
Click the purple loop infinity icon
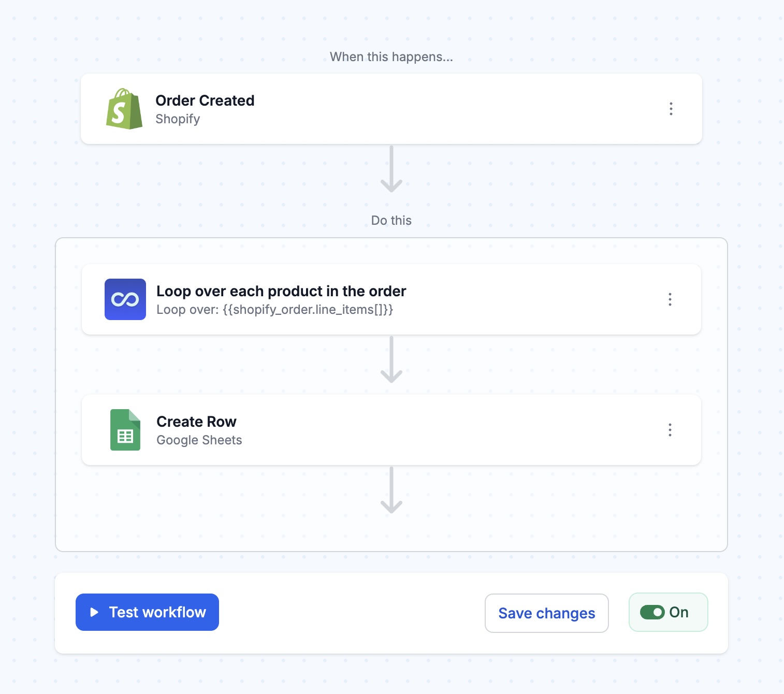click(x=125, y=299)
